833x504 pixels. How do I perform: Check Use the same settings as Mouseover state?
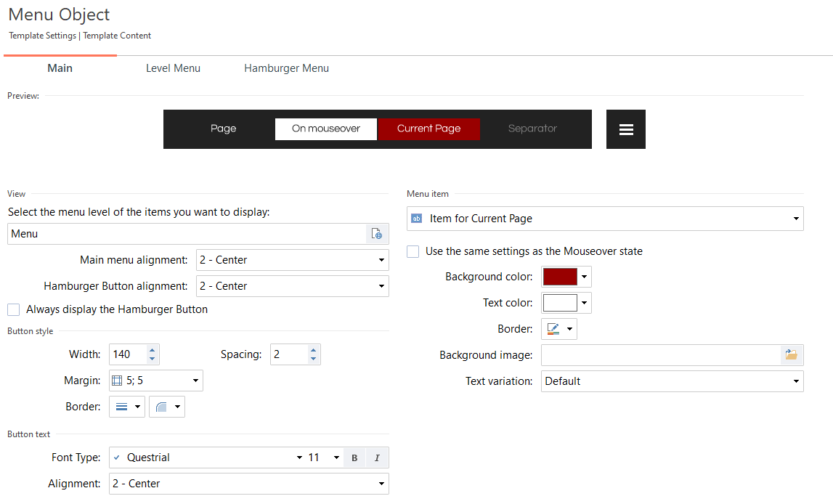[413, 251]
